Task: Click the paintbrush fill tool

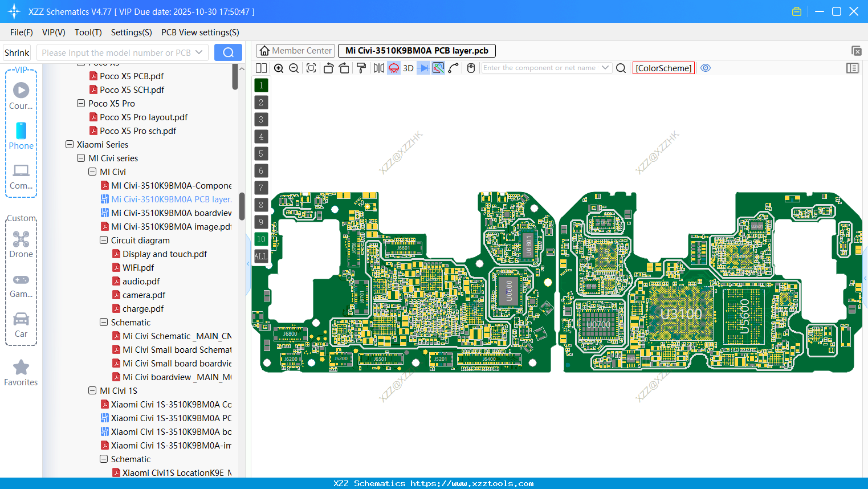Action: click(361, 68)
